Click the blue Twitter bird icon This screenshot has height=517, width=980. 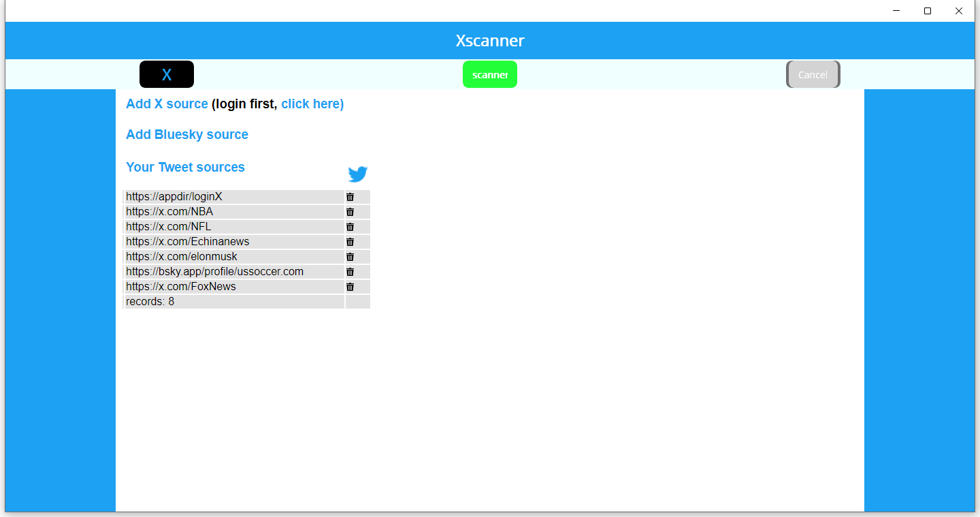pos(357,174)
